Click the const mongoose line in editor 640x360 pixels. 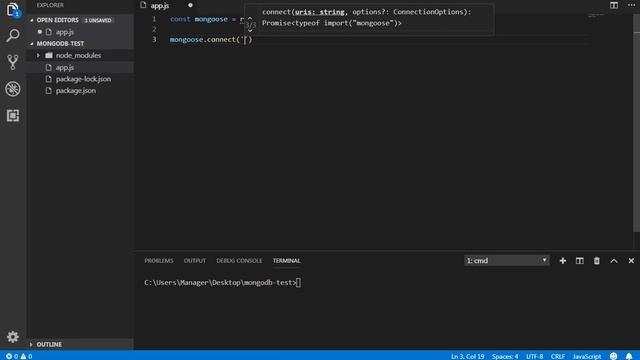coord(207,19)
